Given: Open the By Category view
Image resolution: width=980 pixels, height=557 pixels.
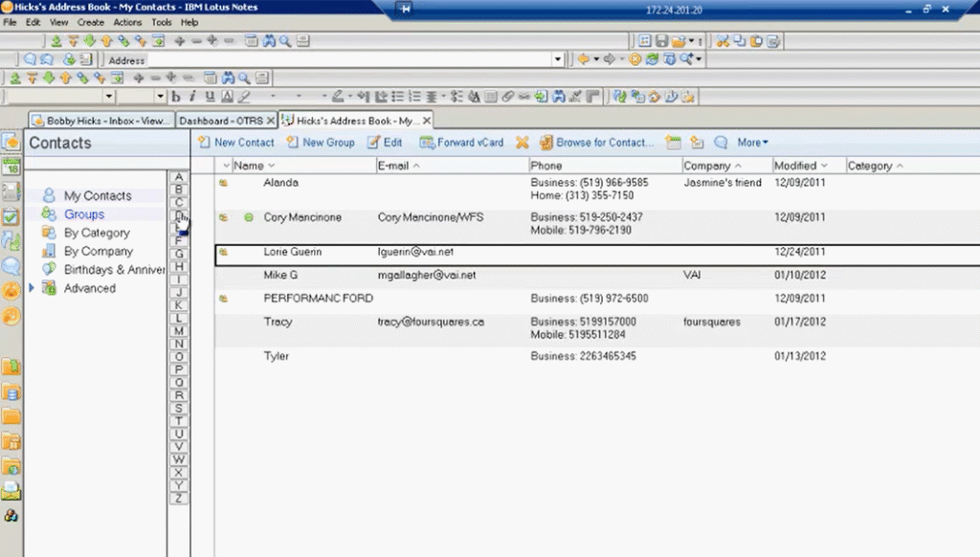Looking at the screenshot, I should [97, 233].
